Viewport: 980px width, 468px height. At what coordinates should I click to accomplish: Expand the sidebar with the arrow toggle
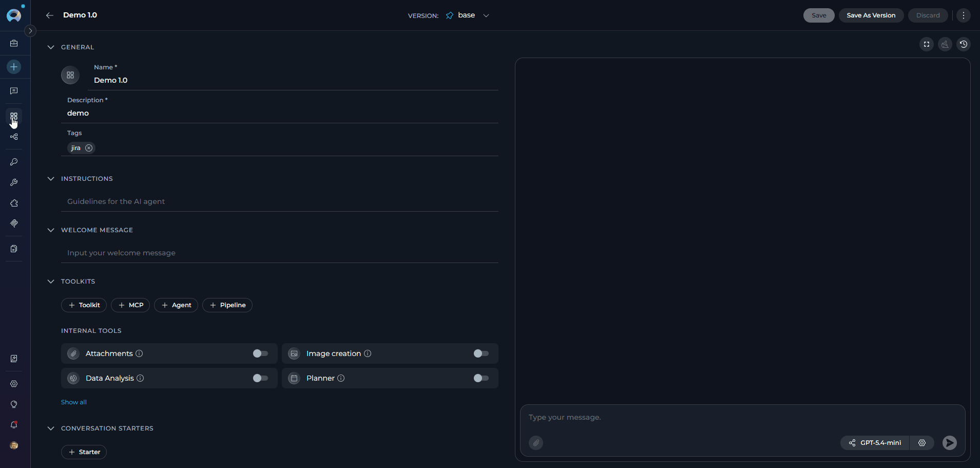[x=30, y=31]
